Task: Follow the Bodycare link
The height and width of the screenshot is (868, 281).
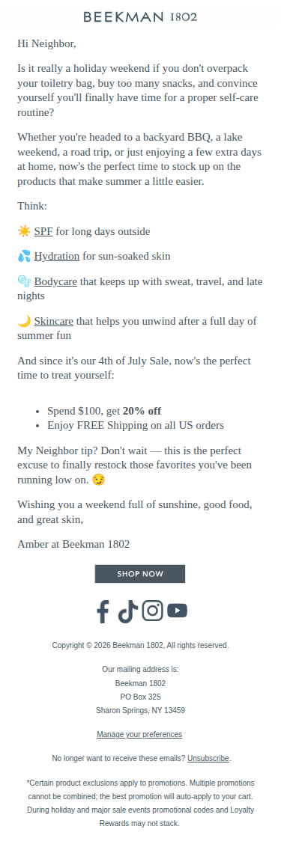Action: tap(55, 282)
